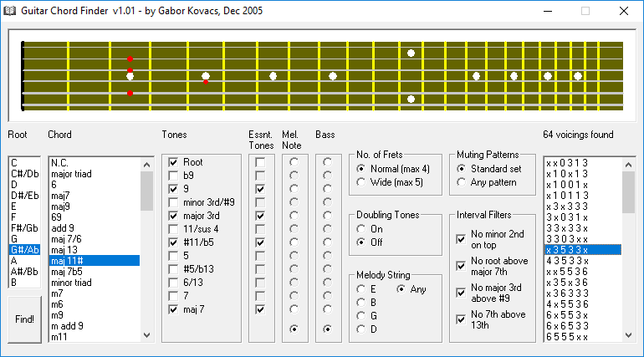644x357 pixels.
Task: Click the voicings list scroll-up arrow
Action: coord(628,165)
